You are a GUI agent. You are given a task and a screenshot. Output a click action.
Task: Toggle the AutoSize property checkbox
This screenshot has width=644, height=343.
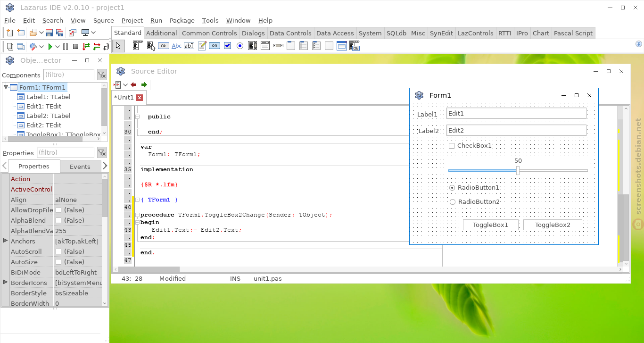58,262
